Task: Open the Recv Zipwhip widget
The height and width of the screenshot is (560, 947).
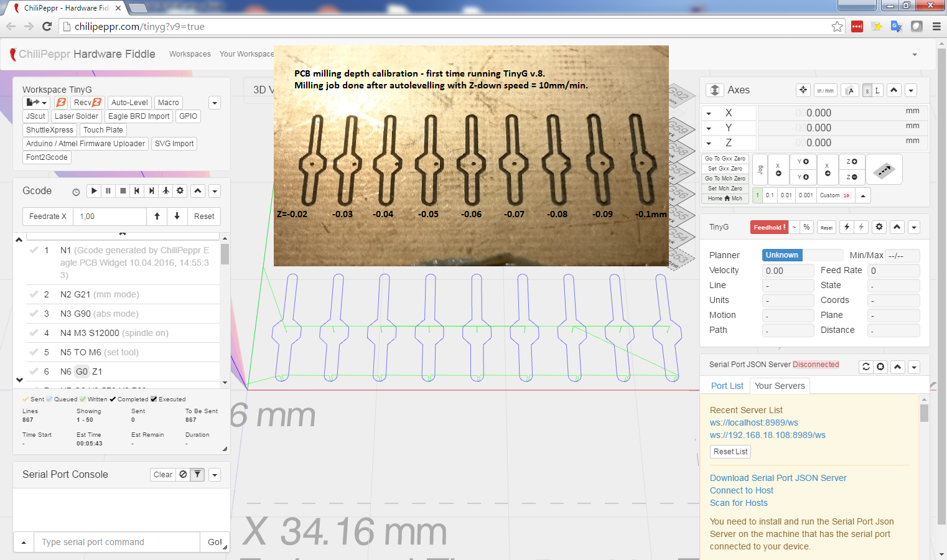Action: point(88,103)
